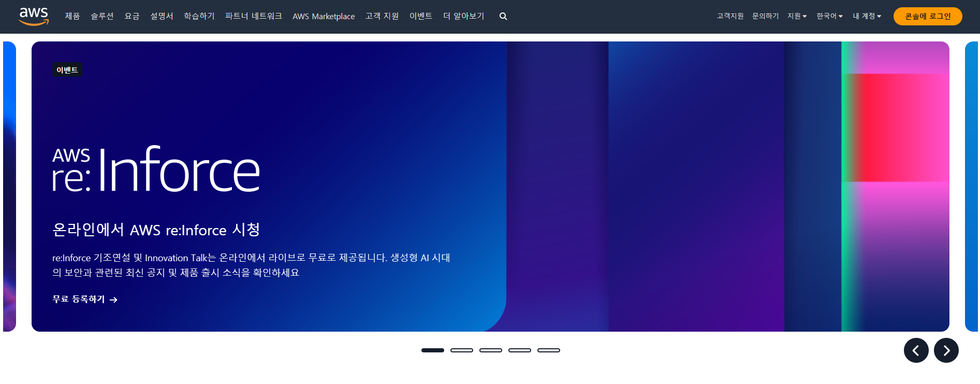Click the partially visible previous slide card
Image resolution: width=980 pixels, height=384 pixels.
tap(9, 187)
